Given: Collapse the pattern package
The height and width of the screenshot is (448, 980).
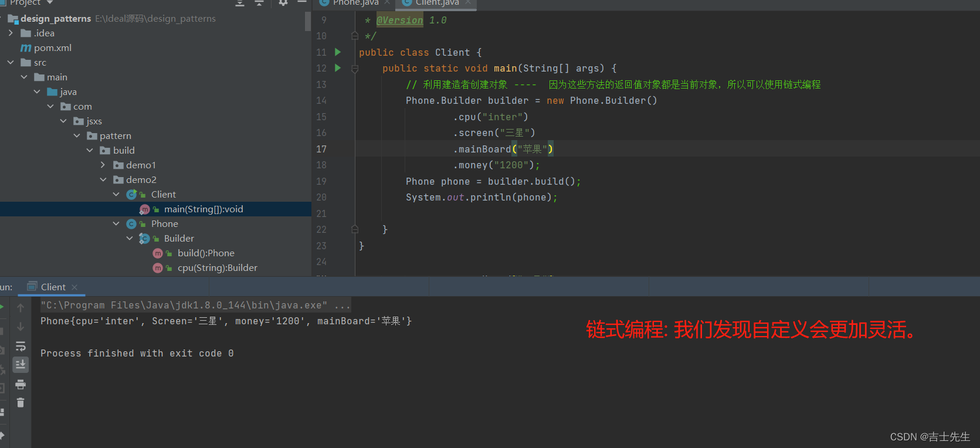Looking at the screenshot, I should click(77, 136).
